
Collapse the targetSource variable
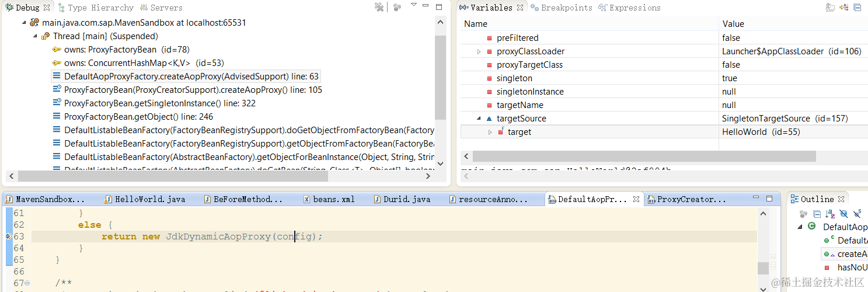click(479, 119)
